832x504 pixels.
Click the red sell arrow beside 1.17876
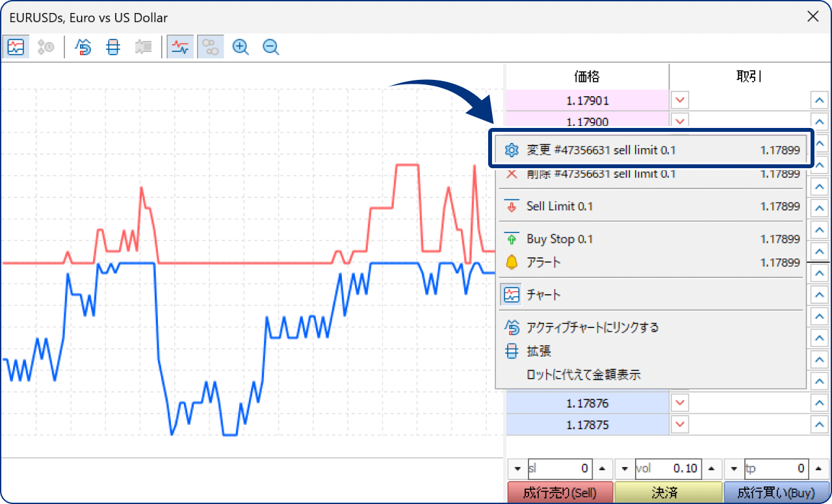(x=680, y=403)
